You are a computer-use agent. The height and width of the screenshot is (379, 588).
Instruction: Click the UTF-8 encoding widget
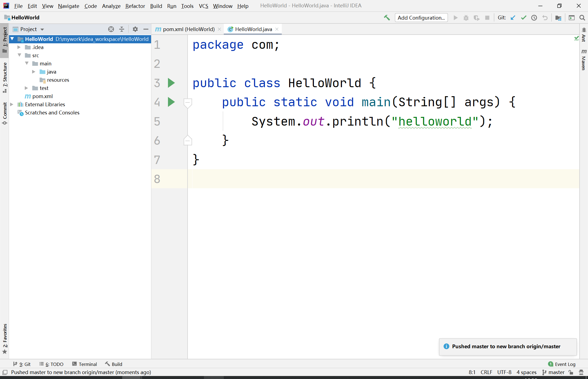504,372
